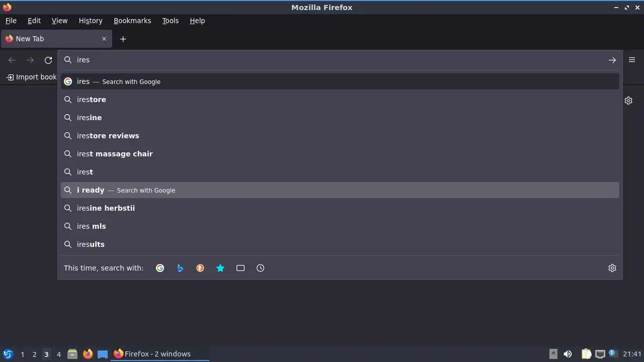Click 'Firefox - 2 windows' taskbar entry

point(160,354)
